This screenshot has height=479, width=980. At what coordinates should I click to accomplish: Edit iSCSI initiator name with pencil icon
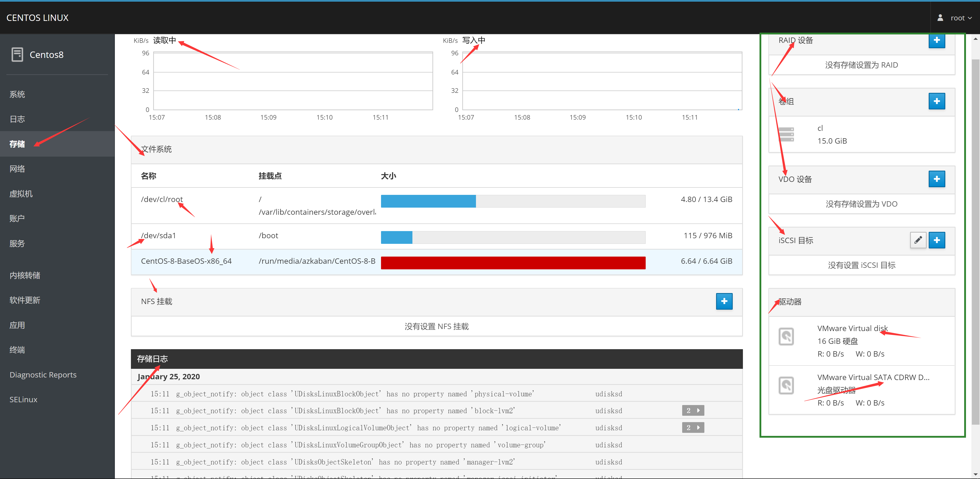click(x=918, y=240)
